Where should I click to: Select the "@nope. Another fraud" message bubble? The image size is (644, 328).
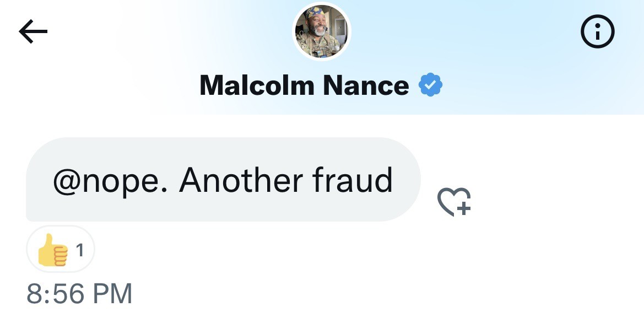click(223, 180)
